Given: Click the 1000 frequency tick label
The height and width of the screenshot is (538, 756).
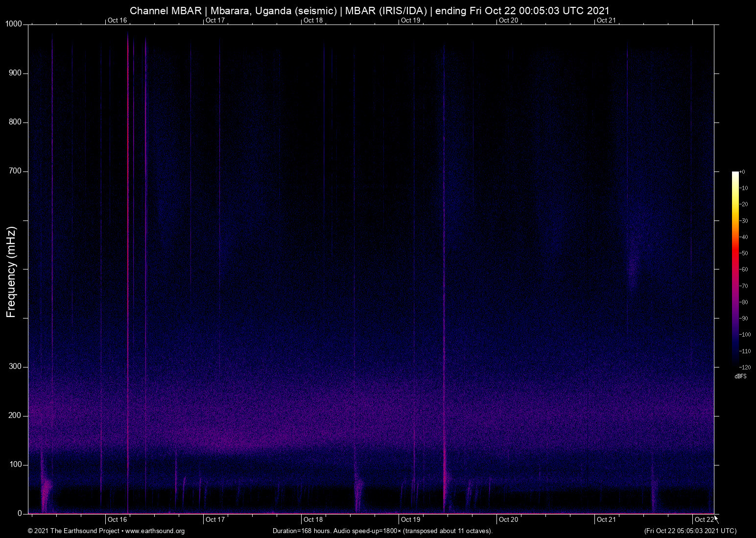Looking at the screenshot, I should click(14, 24).
